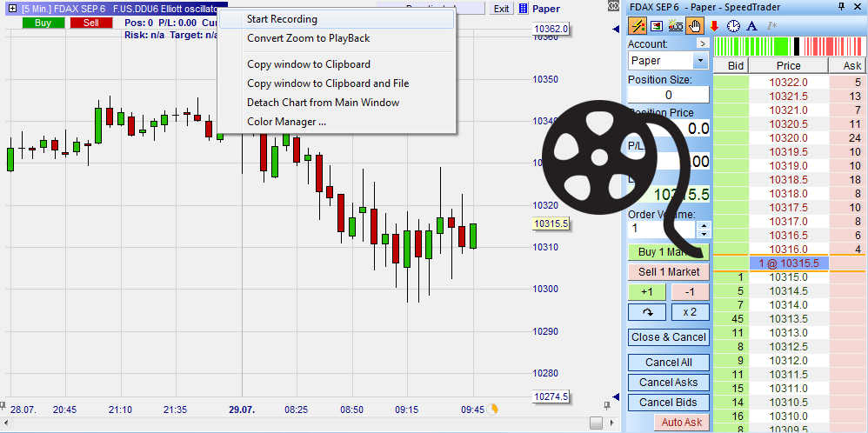Click the 10315.5 current price label on chart axis

tap(551, 223)
